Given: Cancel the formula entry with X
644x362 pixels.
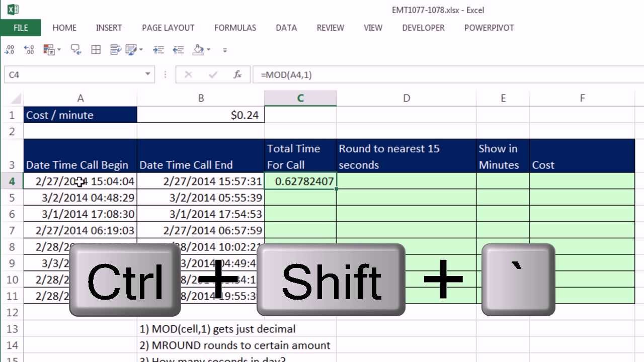Looking at the screenshot, I should click(x=188, y=74).
